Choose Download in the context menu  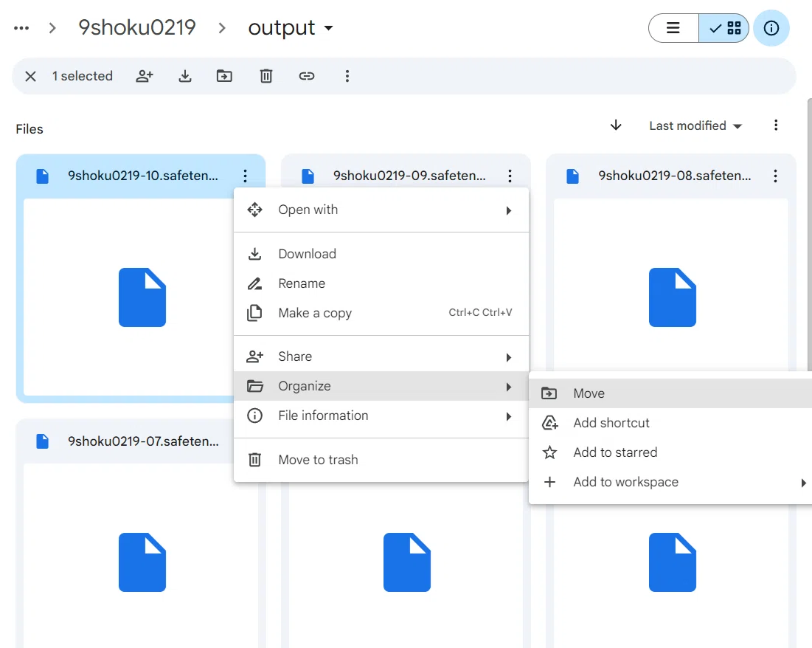381,254
